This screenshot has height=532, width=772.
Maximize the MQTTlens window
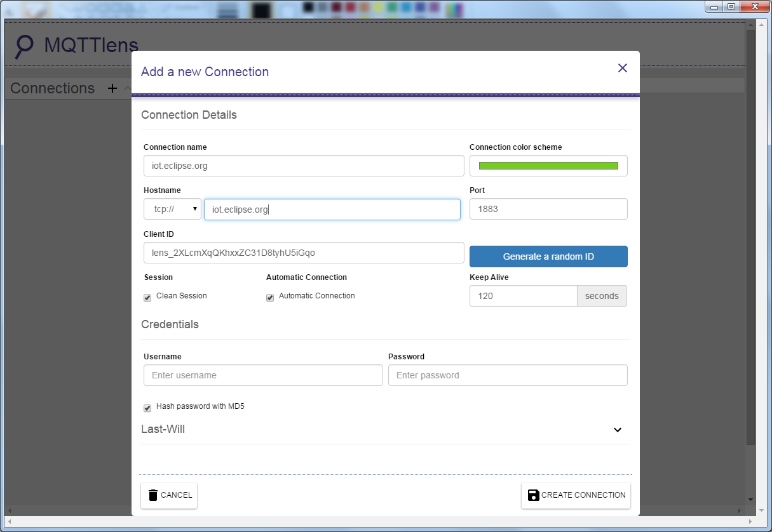[x=731, y=6]
